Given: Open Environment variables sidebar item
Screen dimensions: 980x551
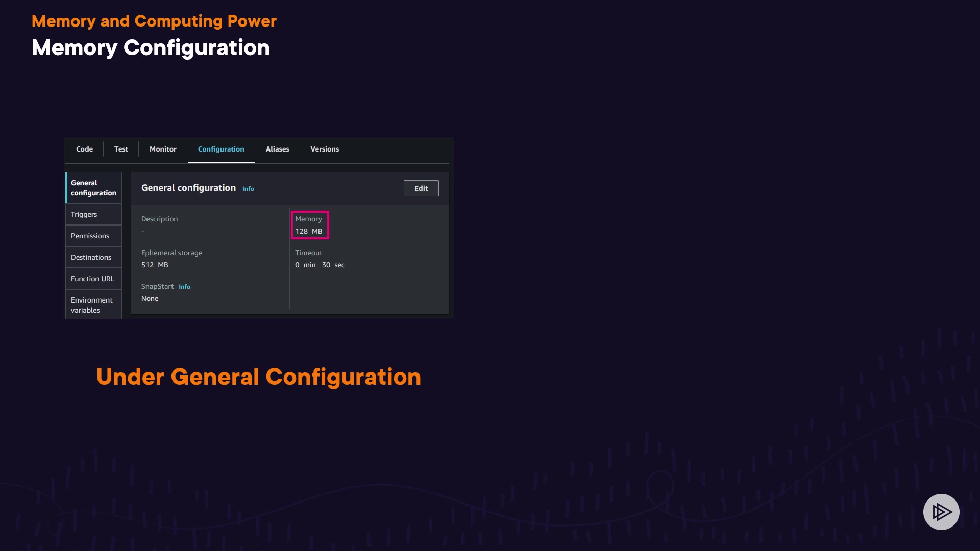Looking at the screenshot, I should click(x=91, y=305).
